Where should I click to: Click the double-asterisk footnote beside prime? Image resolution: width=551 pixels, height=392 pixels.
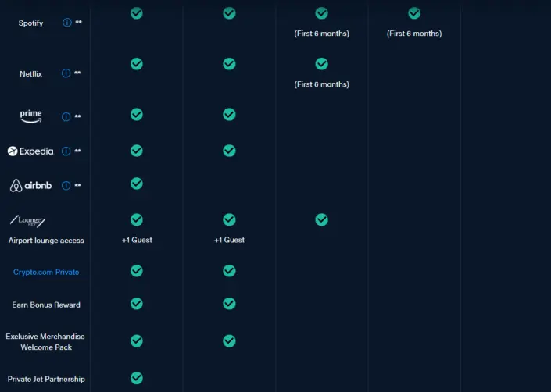[77, 116]
